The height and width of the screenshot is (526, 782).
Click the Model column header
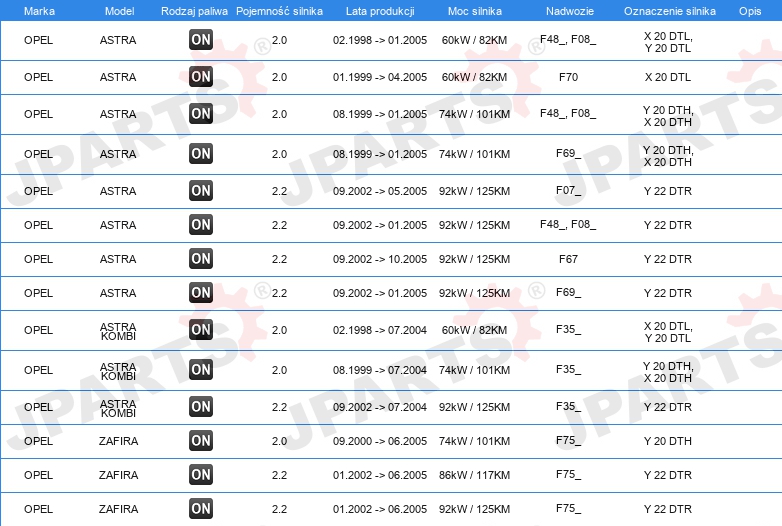[119, 11]
